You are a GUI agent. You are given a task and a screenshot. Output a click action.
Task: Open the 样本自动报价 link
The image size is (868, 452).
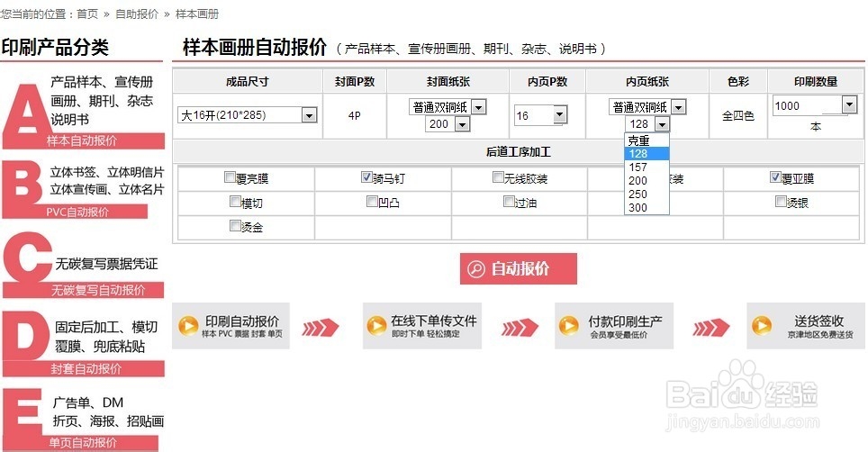pos(82,140)
